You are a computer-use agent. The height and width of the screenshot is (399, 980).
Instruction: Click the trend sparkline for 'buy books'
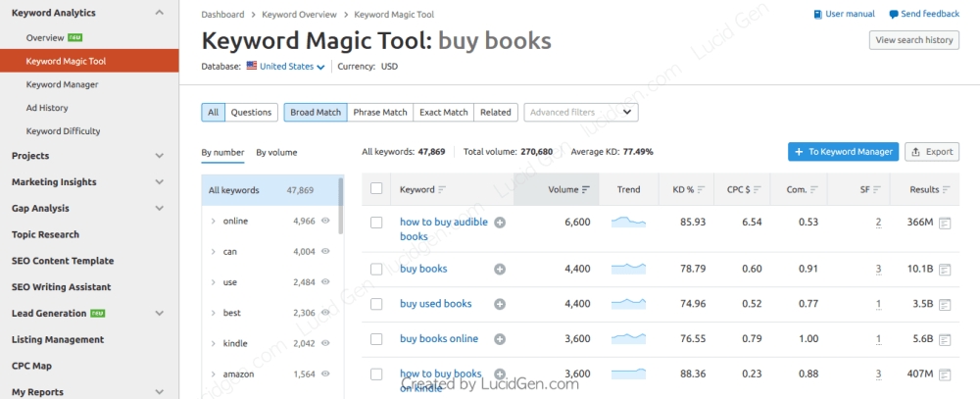tap(628, 268)
